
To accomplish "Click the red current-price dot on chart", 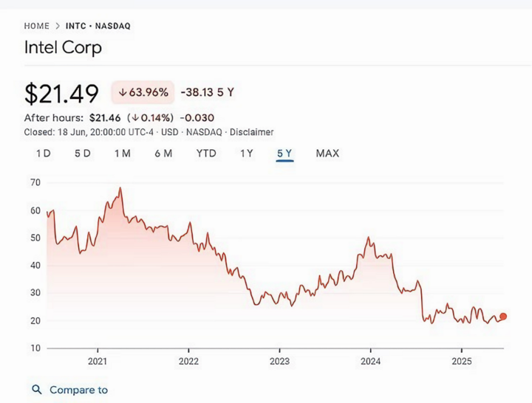I will [x=503, y=316].
